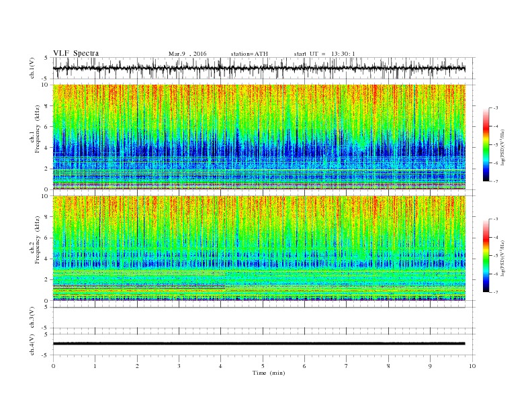Click the ch.2 spectrogram panel

click(x=259, y=248)
